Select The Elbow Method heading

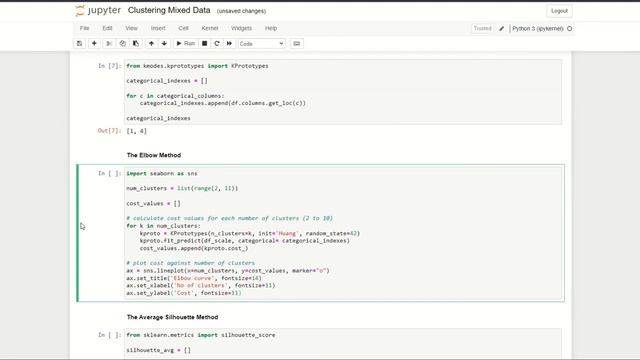154,155
